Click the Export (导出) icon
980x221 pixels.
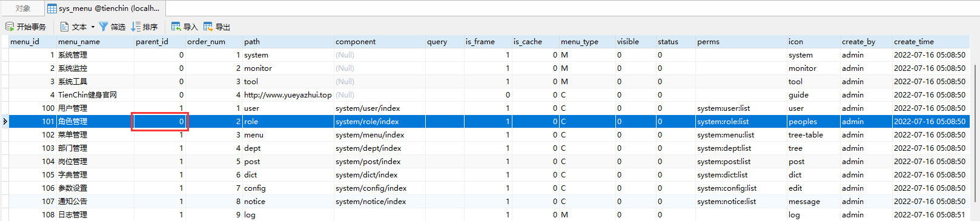pyautogui.click(x=208, y=27)
